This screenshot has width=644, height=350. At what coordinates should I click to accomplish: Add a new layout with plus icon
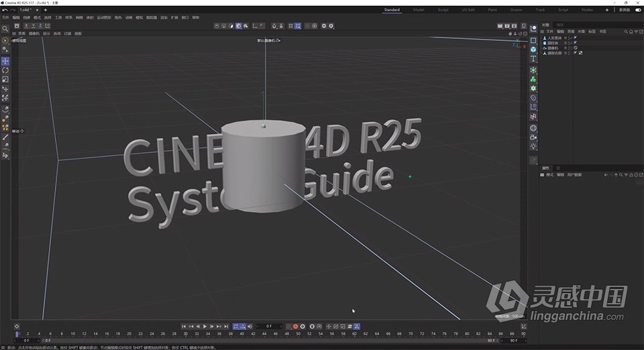[x=606, y=10]
